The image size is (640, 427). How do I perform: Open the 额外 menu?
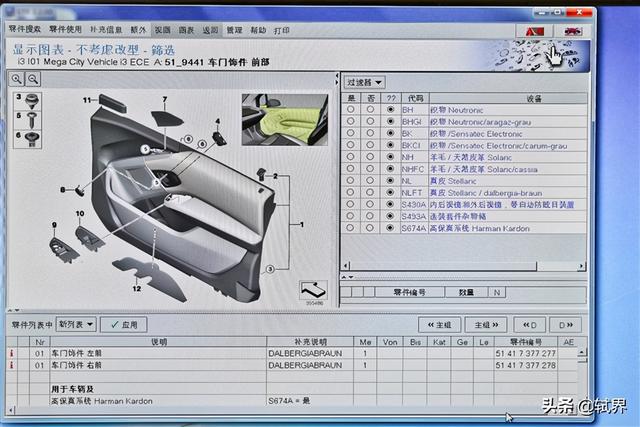[138, 30]
